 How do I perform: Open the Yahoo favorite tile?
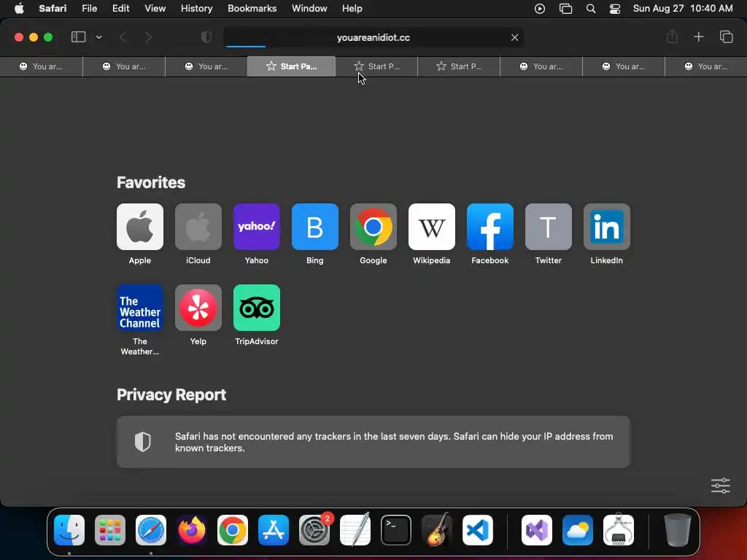(x=256, y=227)
